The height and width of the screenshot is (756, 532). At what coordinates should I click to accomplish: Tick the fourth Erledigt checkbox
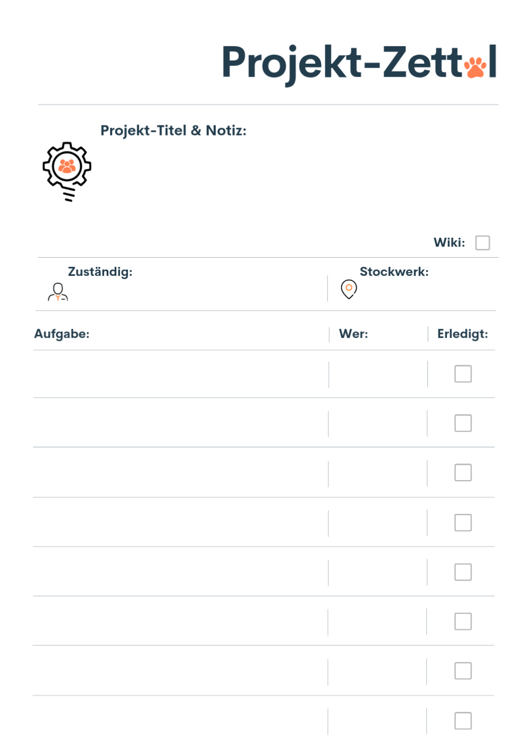click(463, 523)
